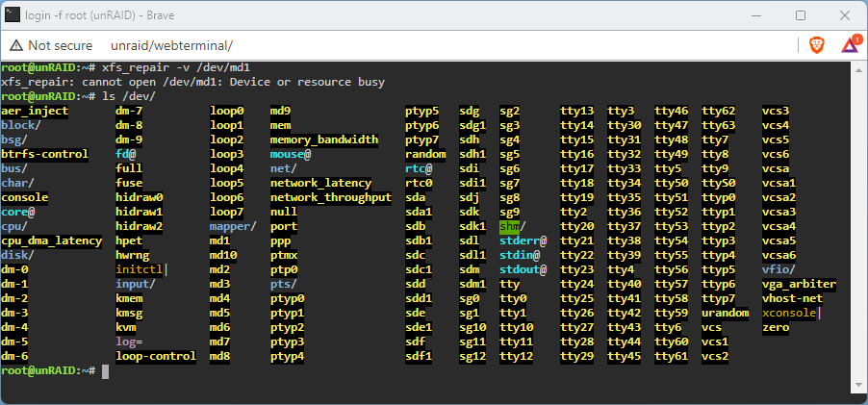The height and width of the screenshot is (405, 868).
Task: Maximize the Brave window
Action: 801,15
